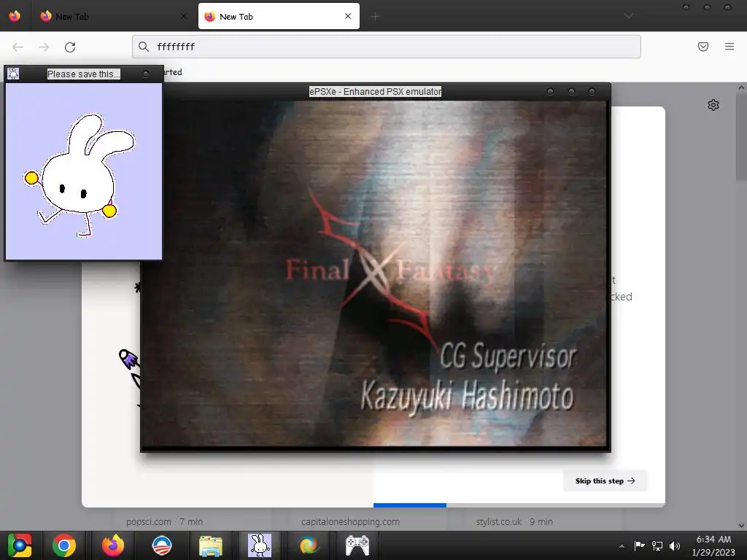Viewport: 747px width, 560px height.
Task: Close the active New Tab
Action: click(x=348, y=16)
